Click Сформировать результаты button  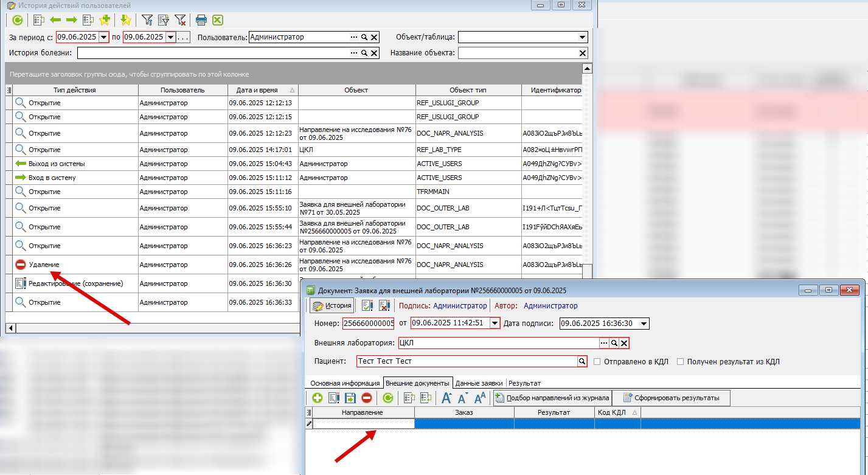click(670, 398)
